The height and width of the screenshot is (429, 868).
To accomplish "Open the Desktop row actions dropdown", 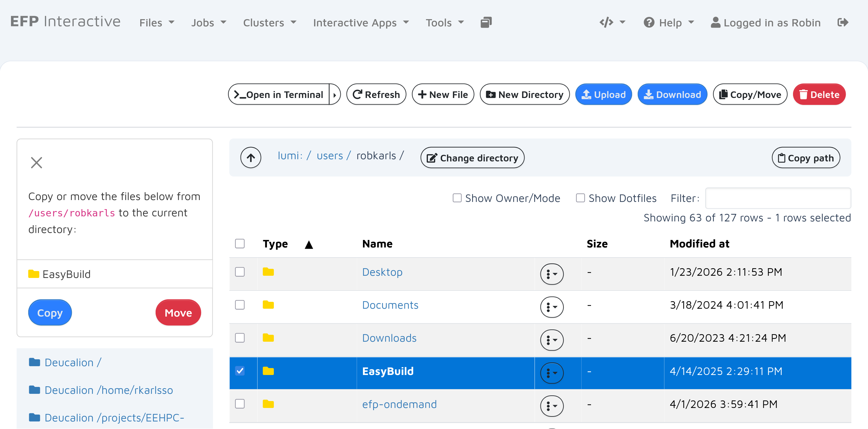I will [551, 274].
